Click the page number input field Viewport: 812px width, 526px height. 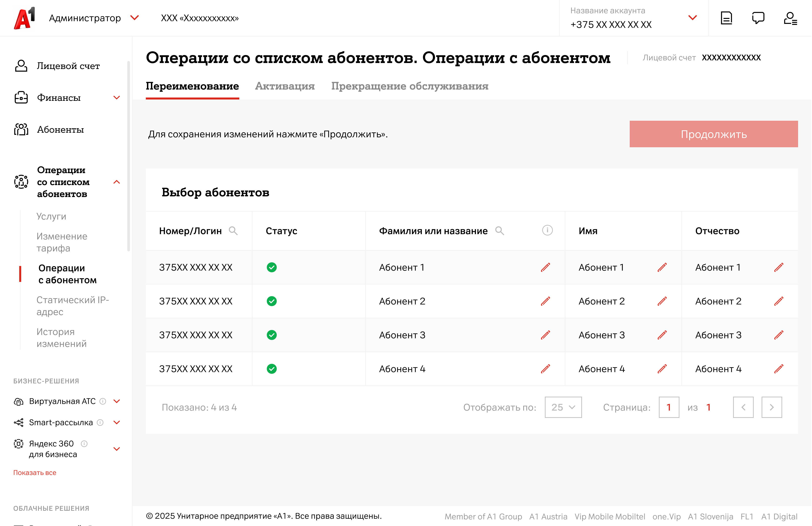669,407
